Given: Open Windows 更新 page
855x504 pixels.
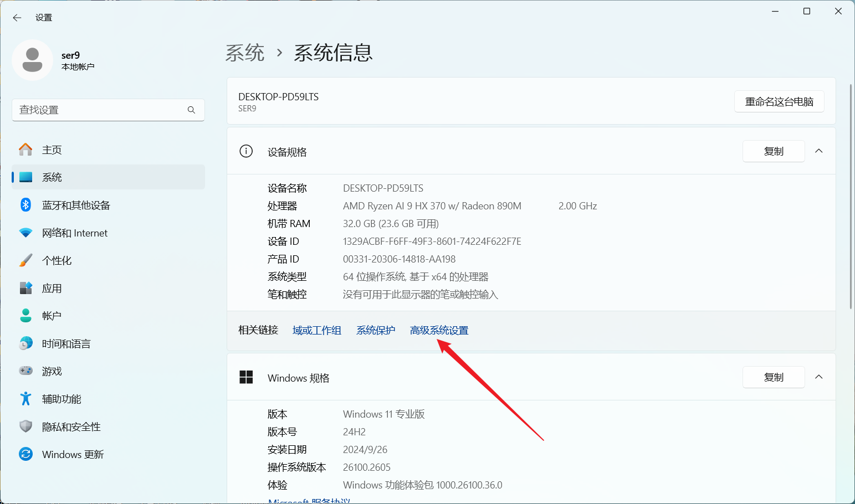Looking at the screenshot, I should 108,454.
